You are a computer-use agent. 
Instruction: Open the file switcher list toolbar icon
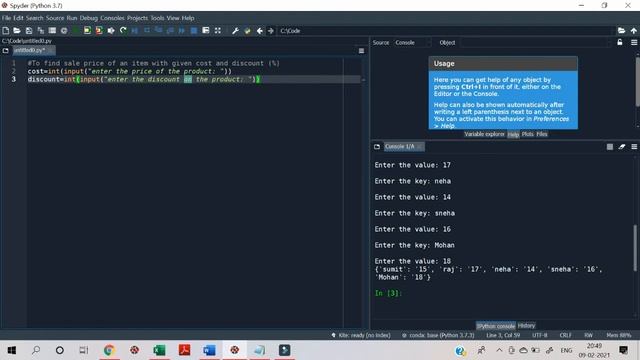click(x=52, y=31)
